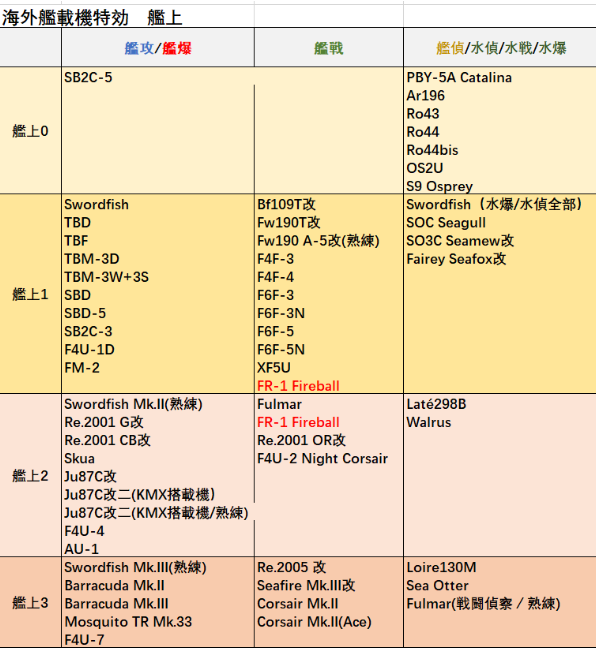Screen dimensions: 596x648
Task: Click the Mosquito TR Mk.33 entry
Action: [128, 622]
